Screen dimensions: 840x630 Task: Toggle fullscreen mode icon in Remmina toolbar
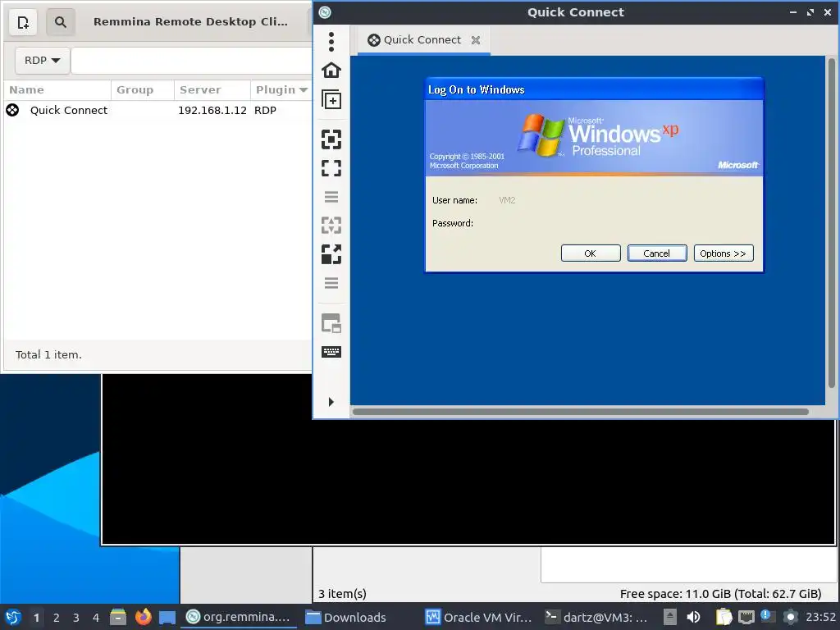point(331,168)
